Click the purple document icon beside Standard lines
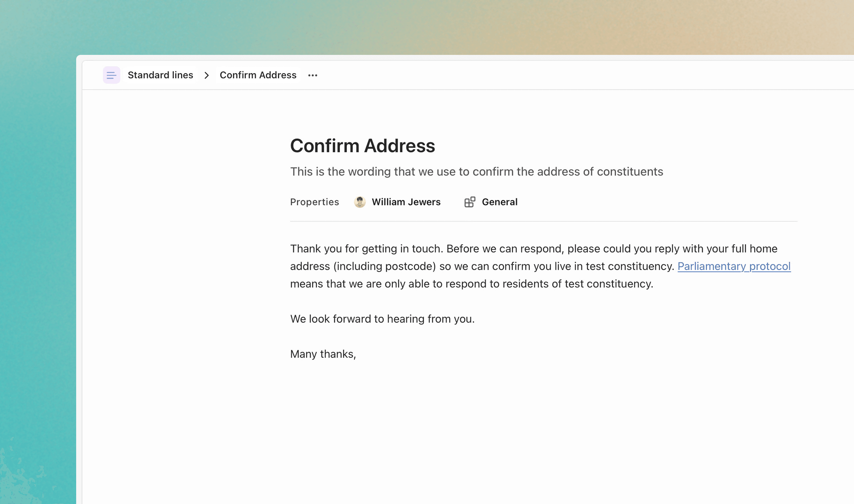The width and height of the screenshot is (854, 504). [x=111, y=75]
